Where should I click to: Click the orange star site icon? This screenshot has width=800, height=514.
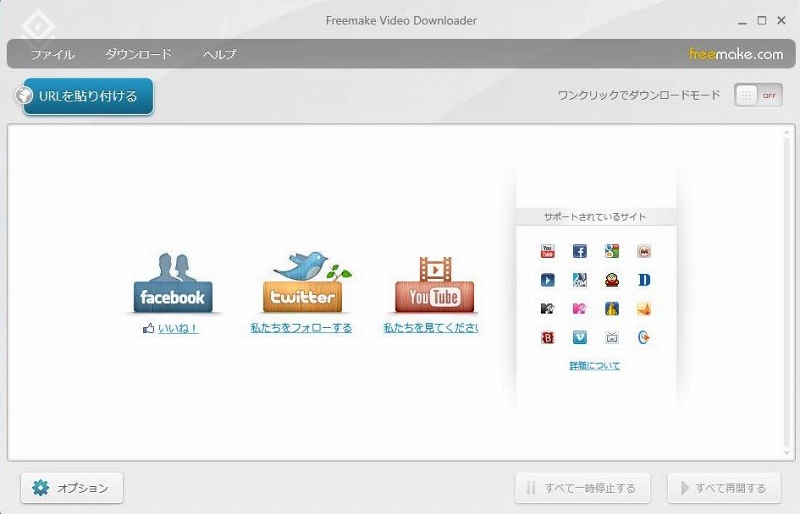pyautogui.click(x=644, y=308)
